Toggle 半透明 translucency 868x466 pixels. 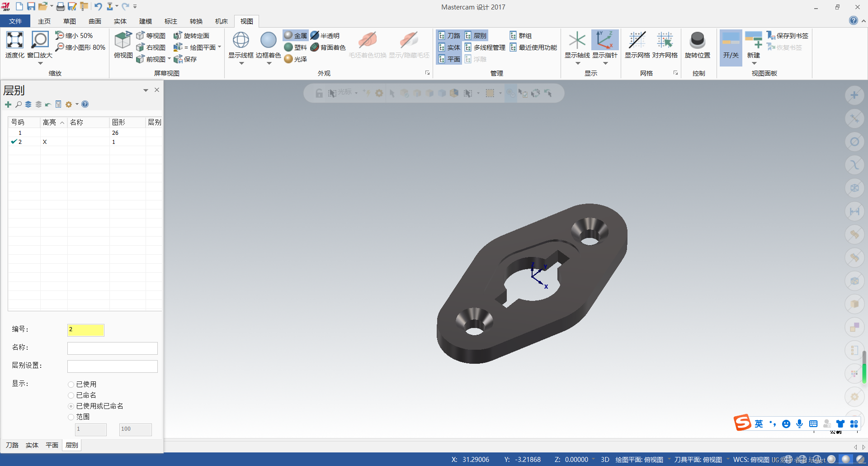point(325,35)
